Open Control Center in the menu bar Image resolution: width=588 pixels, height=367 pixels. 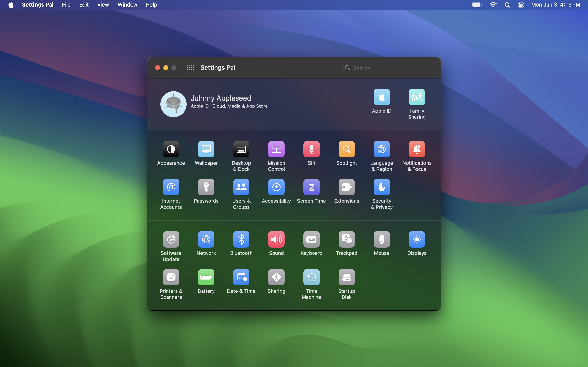coord(521,5)
